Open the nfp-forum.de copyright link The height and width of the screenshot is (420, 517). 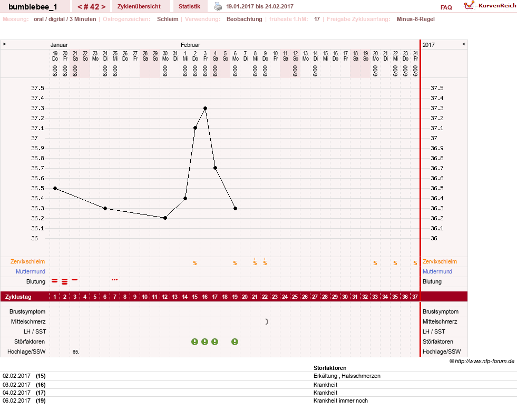(x=482, y=361)
